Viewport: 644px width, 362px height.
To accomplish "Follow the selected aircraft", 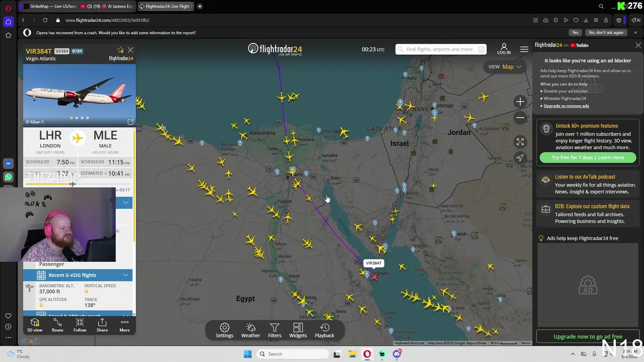I will click(79, 325).
